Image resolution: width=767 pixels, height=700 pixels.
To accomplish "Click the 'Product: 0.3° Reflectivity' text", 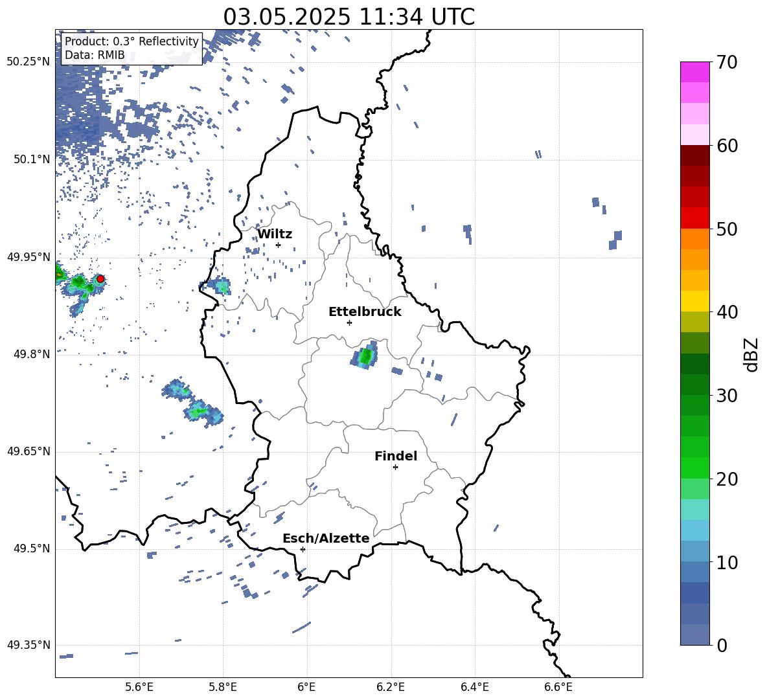I will coord(132,41).
